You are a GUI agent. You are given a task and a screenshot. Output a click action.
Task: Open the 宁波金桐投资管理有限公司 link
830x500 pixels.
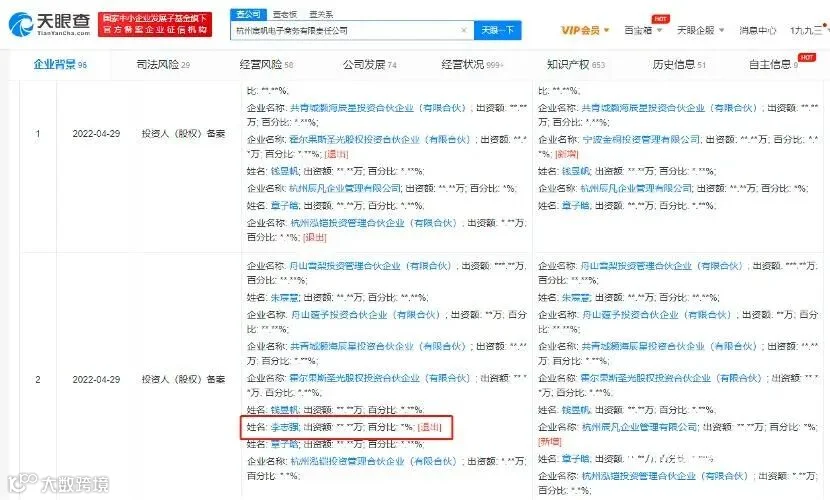tap(640, 139)
